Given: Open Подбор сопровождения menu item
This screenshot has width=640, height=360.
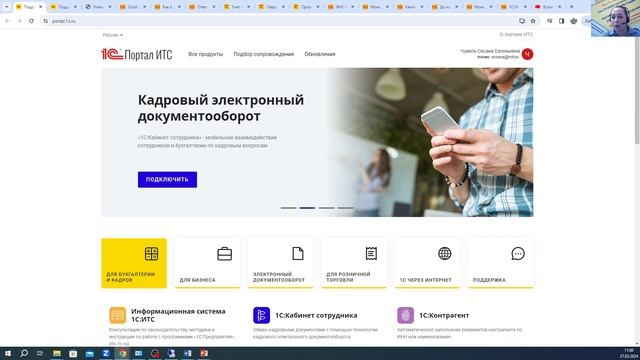Looking at the screenshot, I should pos(264,54).
